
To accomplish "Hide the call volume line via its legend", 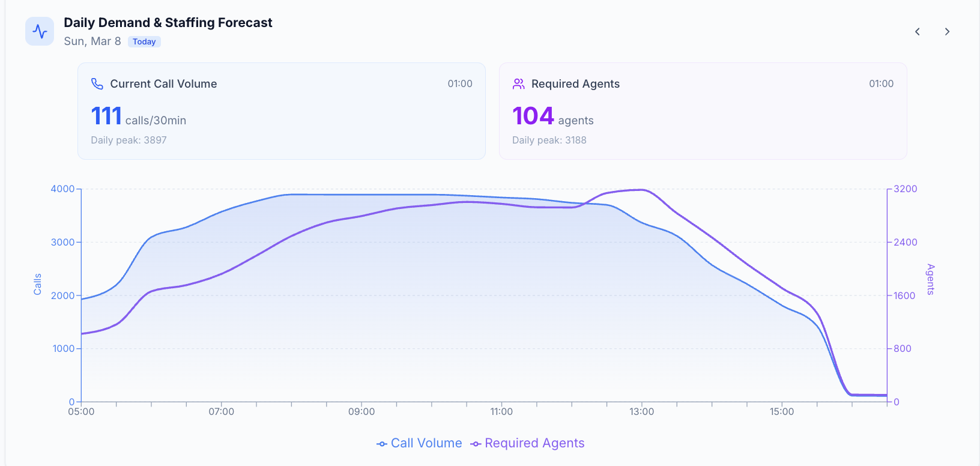I will tap(426, 443).
